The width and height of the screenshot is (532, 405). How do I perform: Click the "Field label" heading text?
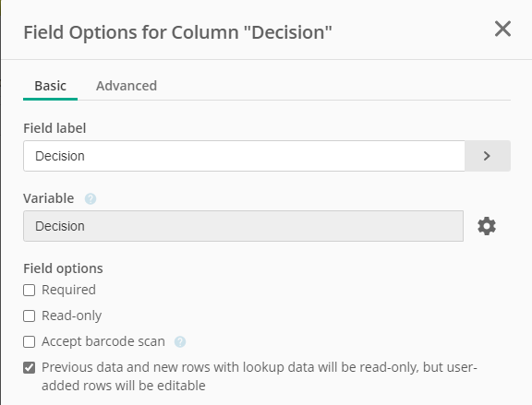click(x=54, y=128)
